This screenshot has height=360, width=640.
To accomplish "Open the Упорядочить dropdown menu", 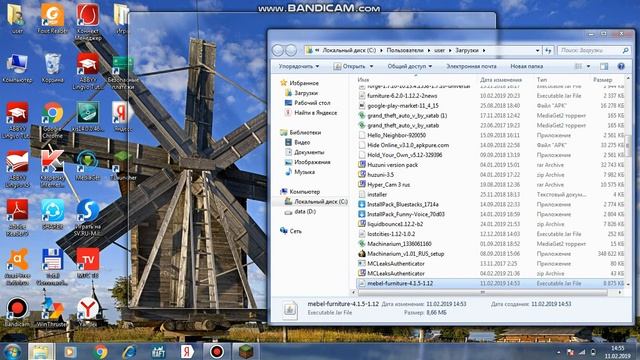I will pyautogui.click(x=298, y=66).
